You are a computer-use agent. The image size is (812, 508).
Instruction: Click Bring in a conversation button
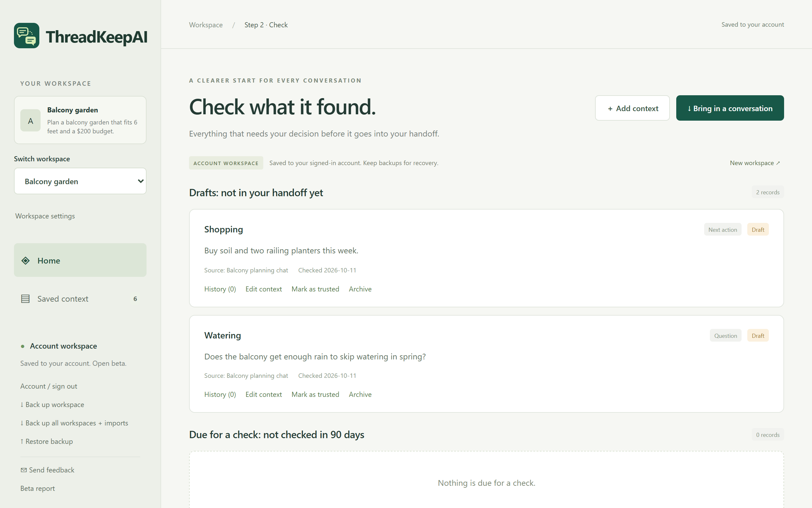coord(730,108)
